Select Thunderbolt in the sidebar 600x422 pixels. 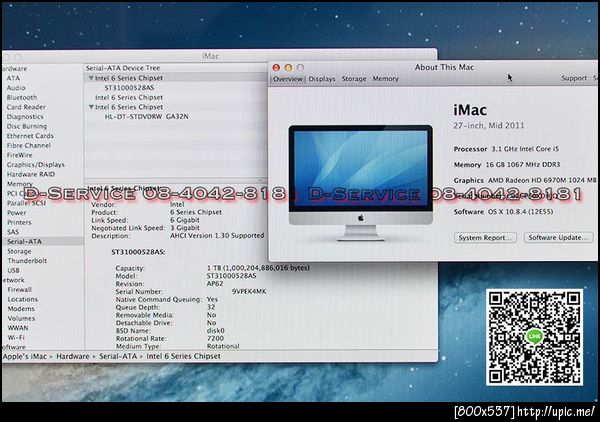pyautogui.click(x=27, y=261)
